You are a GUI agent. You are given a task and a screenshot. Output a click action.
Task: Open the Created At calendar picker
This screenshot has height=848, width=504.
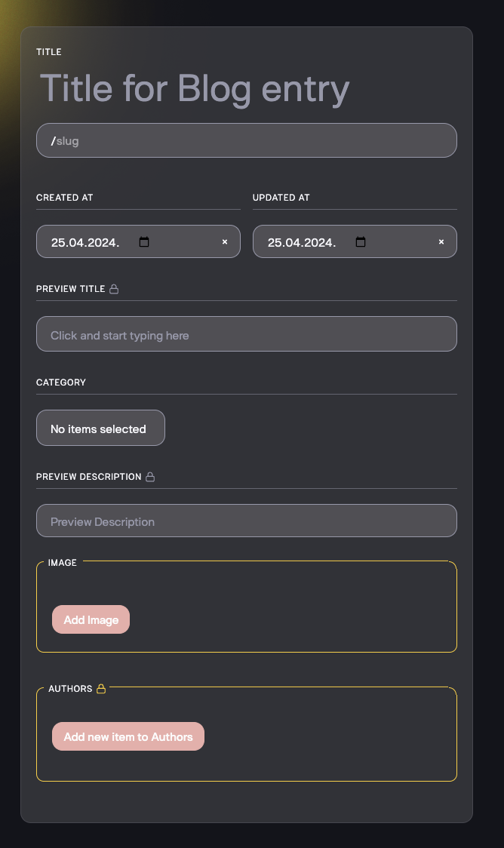pyautogui.click(x=144, y=242)
